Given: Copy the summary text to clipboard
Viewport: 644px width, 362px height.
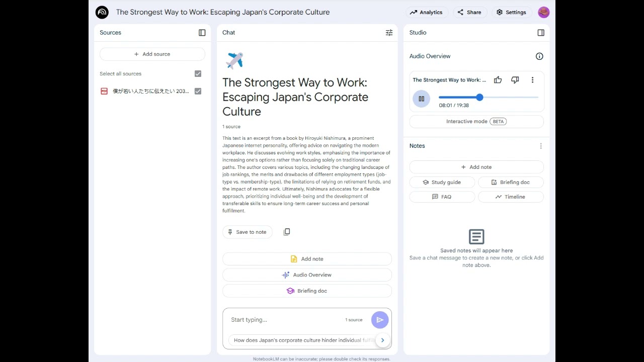Looking at the screenshot, I should click(287, 232).
